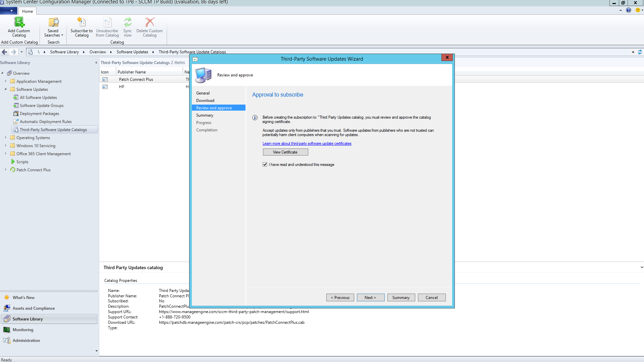Viewport: 644px width, 362px height.
Task: Uncheck 'I have read and understood' checkbox
Action: tap(265, 165)
